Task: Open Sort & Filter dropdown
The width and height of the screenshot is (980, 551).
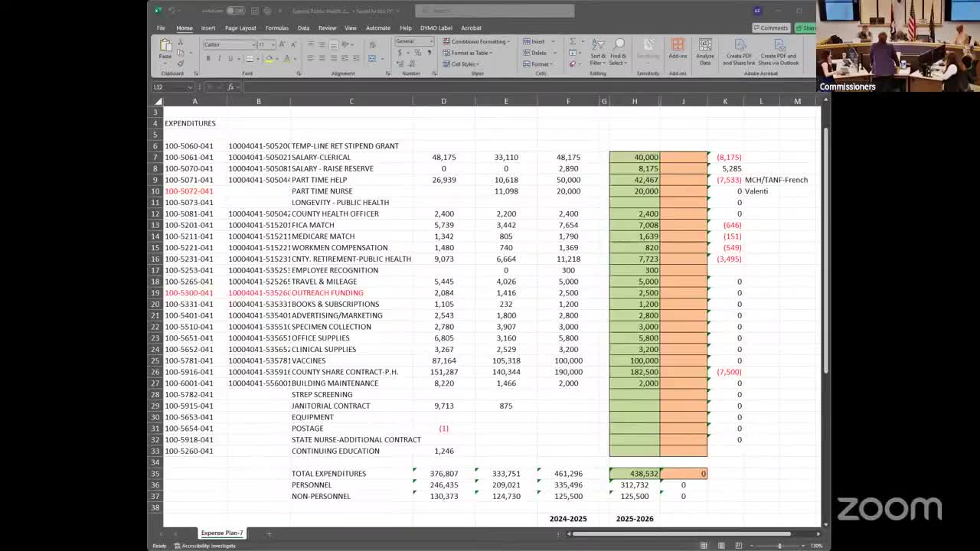Action: click(598, 52)
